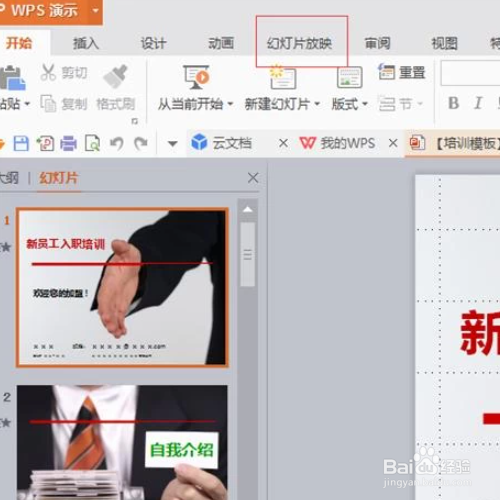Expand the 粘贴 dropdown arrow
This screenshot has width=500, height=500.
tap(27, 104)
